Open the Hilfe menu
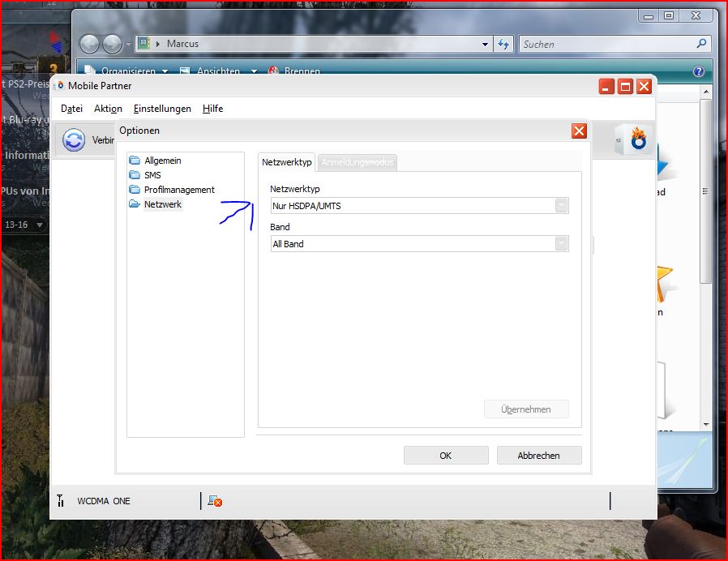 click(x=212, y=109)
